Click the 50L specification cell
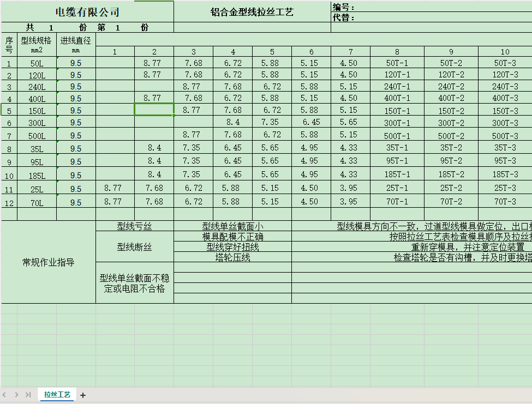This screenshot has height=404, width=532. click(x=37, y=63)
